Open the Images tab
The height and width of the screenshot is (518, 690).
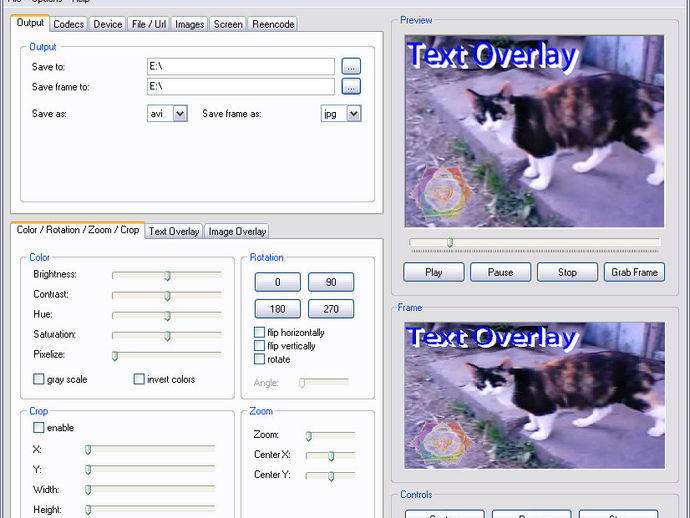click(189, 24)
